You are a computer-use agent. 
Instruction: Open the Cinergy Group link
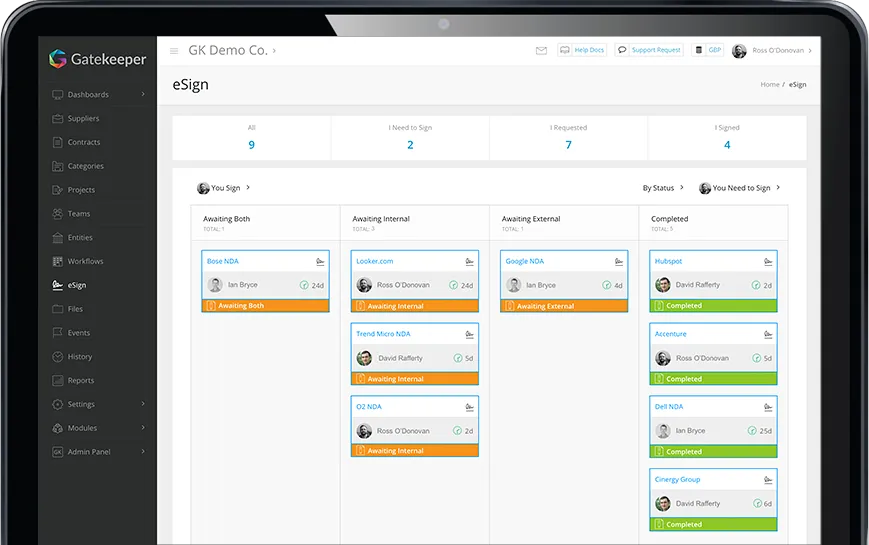677,479
